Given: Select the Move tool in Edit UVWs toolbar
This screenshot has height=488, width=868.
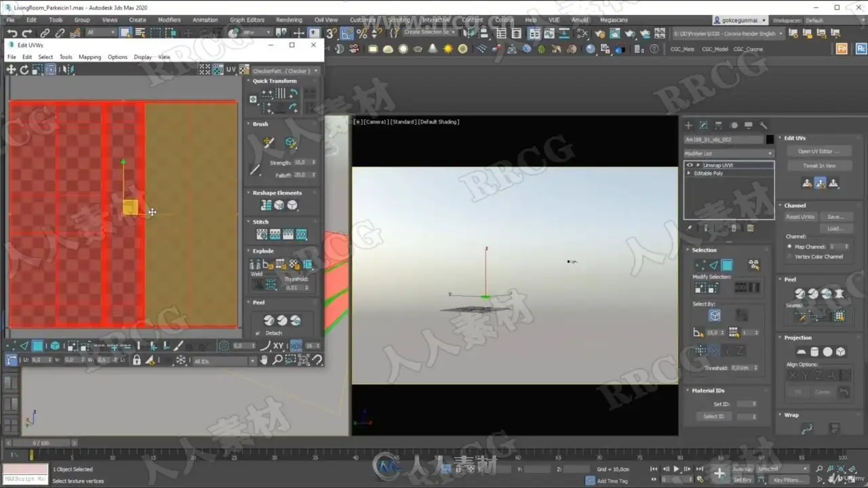Looking at the screenshot, I should point(12,69).
